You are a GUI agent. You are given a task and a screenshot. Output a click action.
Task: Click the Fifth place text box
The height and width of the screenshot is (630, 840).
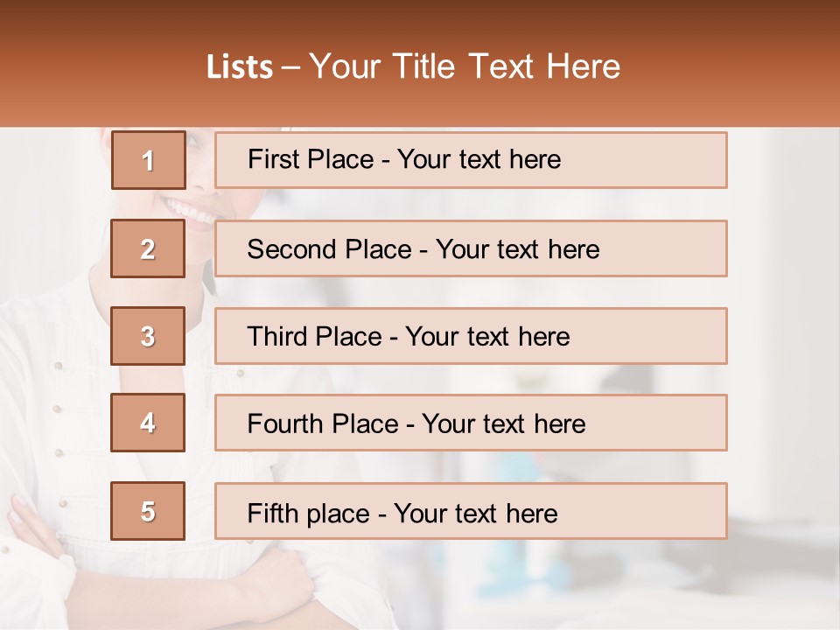pyautogui.click(x=402, y=513)
